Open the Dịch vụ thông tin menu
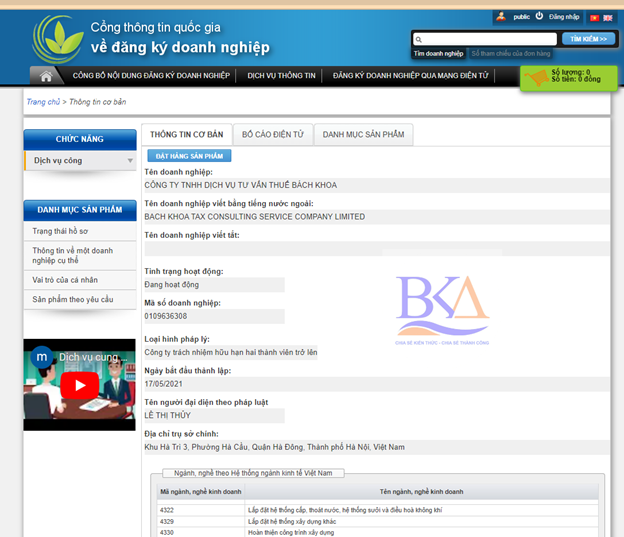624x537 pixels. [x=281, y=76]
